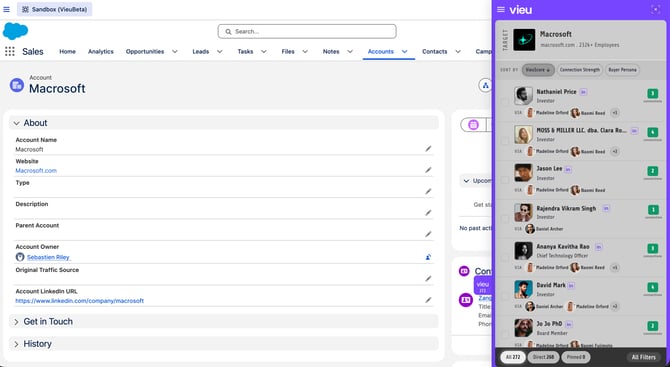Check the box for Ananya Kavitha Rao
670x367 pixels.
(505, 257)
